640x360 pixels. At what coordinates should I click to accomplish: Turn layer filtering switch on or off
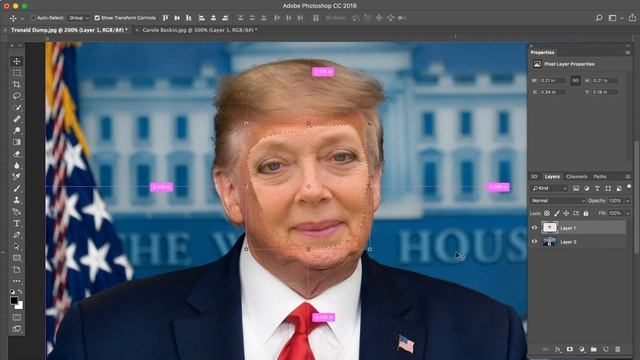629,187
